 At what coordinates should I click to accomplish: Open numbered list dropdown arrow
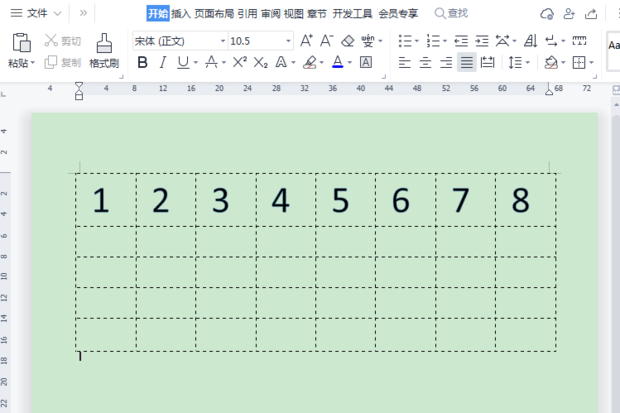point(444,41)
